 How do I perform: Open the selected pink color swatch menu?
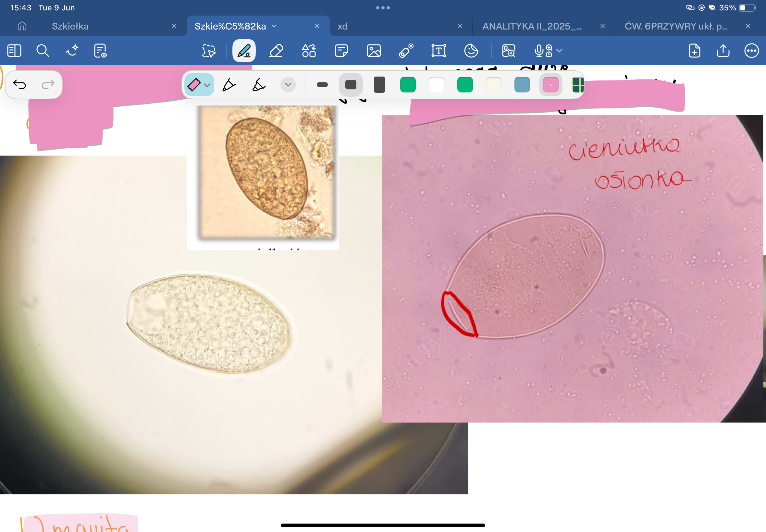551,85
